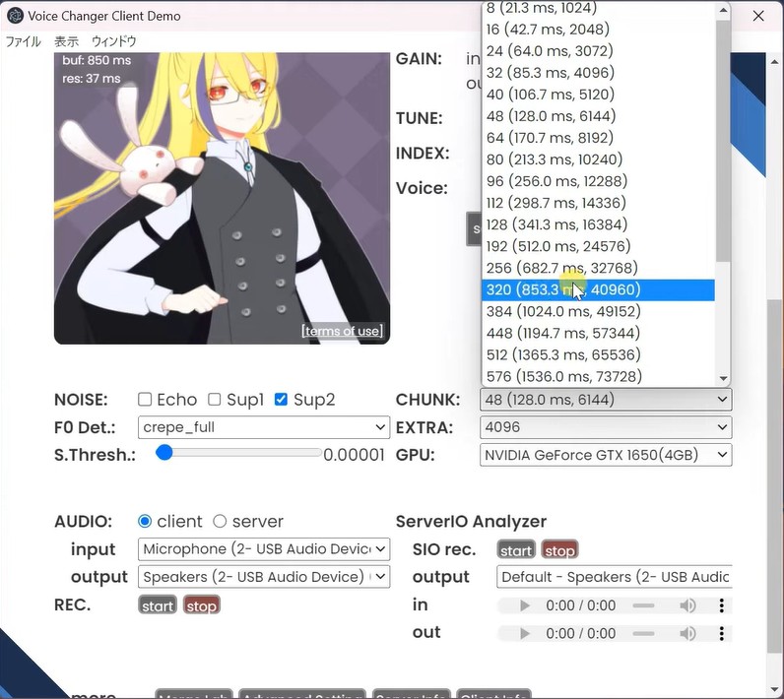Open more options for 'out' audio player
This screenshot has height=699, width=784.
tap(721, 633)
